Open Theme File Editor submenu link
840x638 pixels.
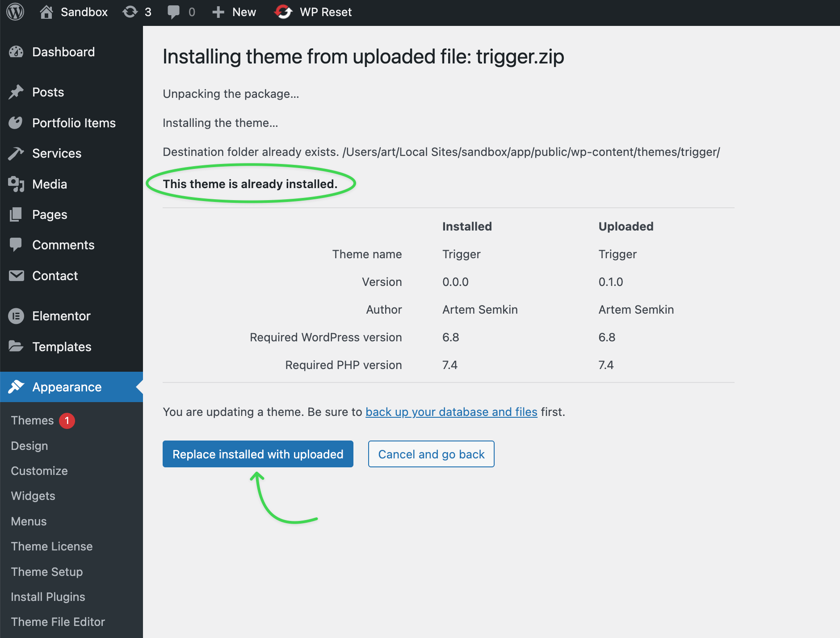(x=58, y=622)
